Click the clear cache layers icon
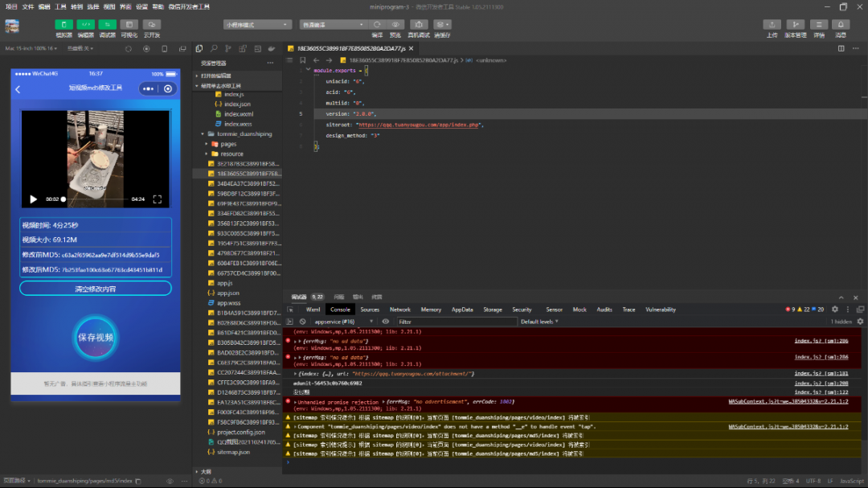Viewport: 868px width, 488px height. click(x=442, y=24)
